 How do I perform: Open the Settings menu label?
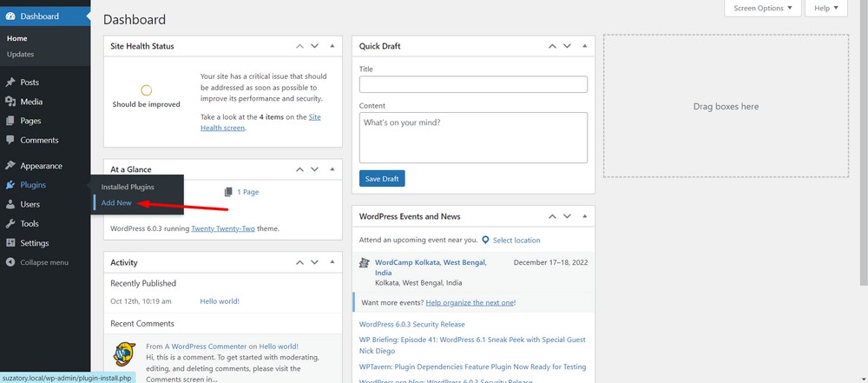tap(35, 243)
